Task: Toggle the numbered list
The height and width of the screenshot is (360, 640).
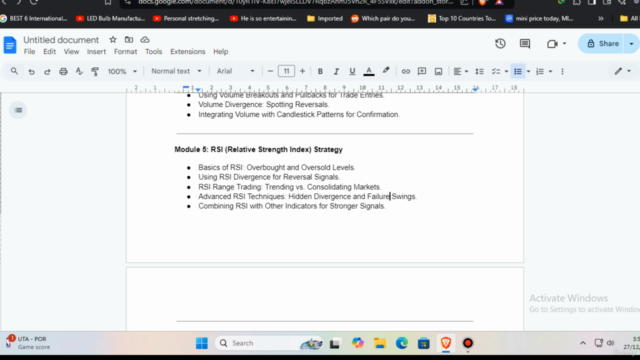Action: (540, 71)
